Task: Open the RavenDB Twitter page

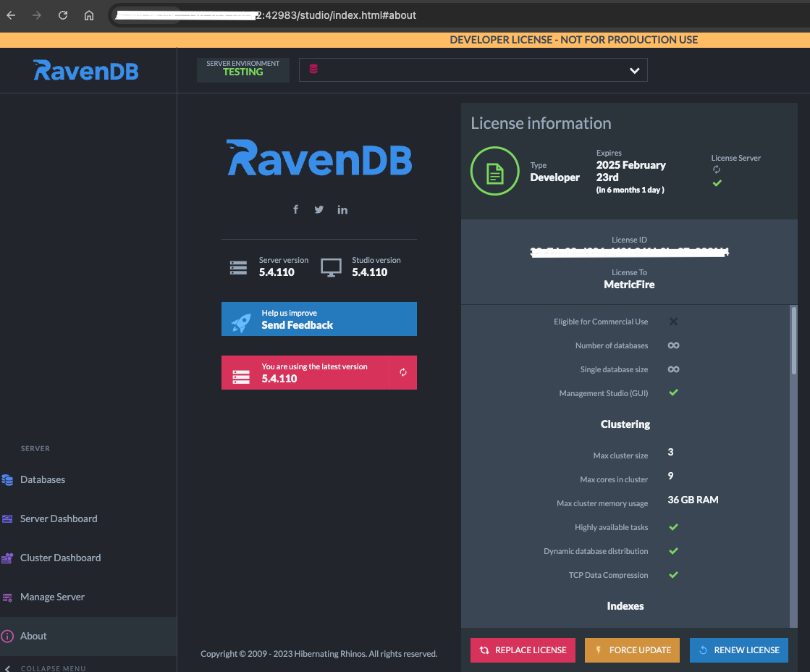Action: coord(318,209)
